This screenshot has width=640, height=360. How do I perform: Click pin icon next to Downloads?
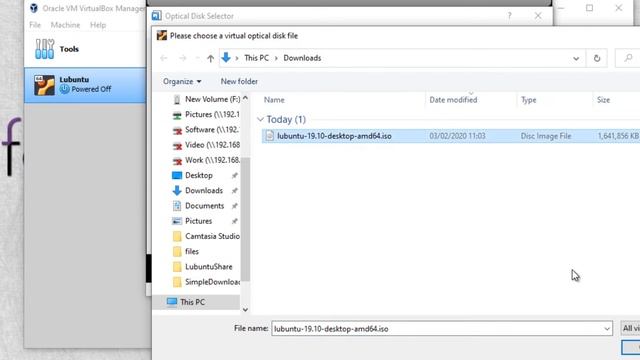[234, 191]
